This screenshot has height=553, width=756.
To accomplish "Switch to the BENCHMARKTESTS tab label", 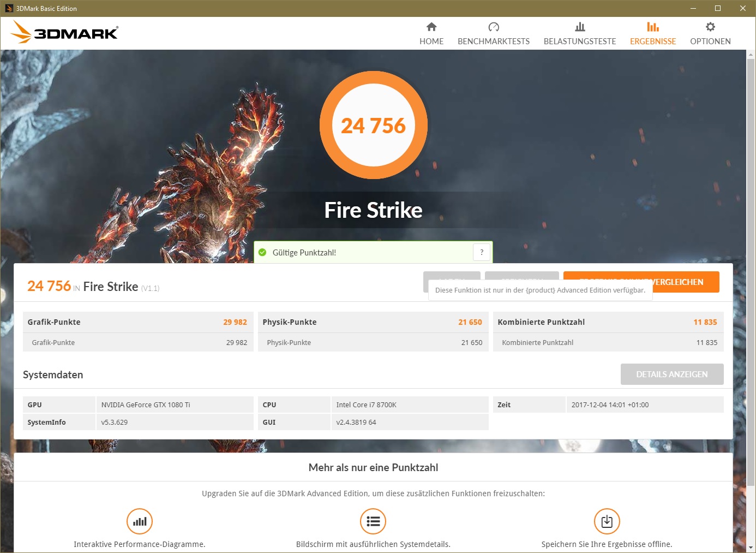I will click(x=494, y=41).
